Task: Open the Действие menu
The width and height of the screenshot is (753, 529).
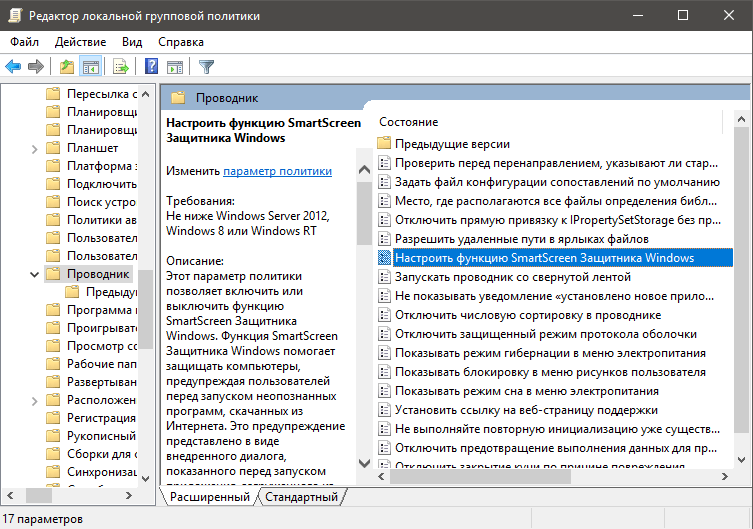Action: click(80, 42)
